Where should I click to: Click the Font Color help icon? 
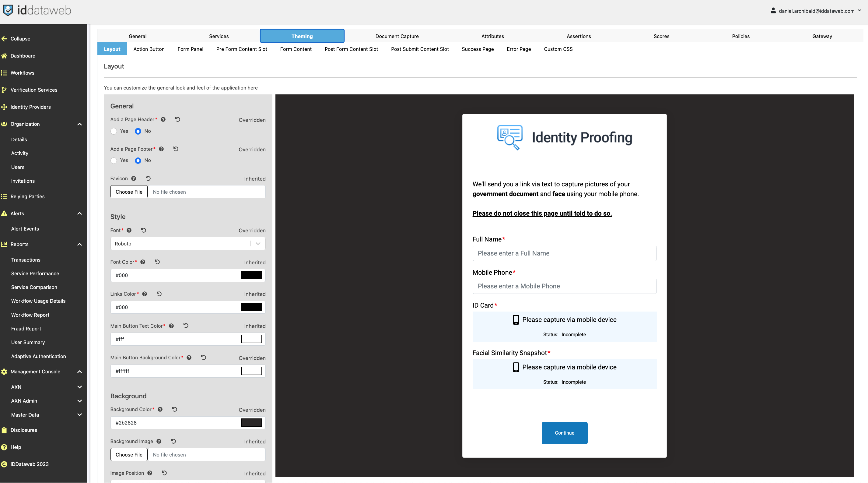tap(143, 262)
